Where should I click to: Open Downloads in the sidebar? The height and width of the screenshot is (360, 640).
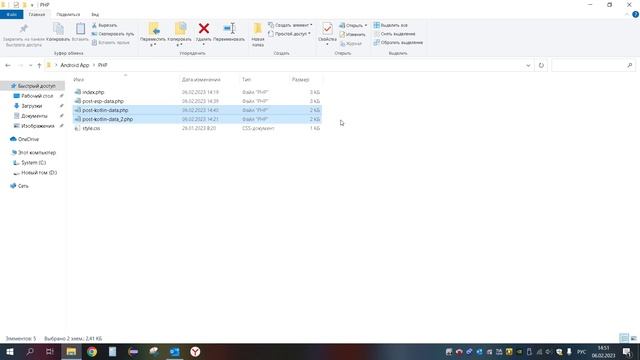tap(31, 106)
